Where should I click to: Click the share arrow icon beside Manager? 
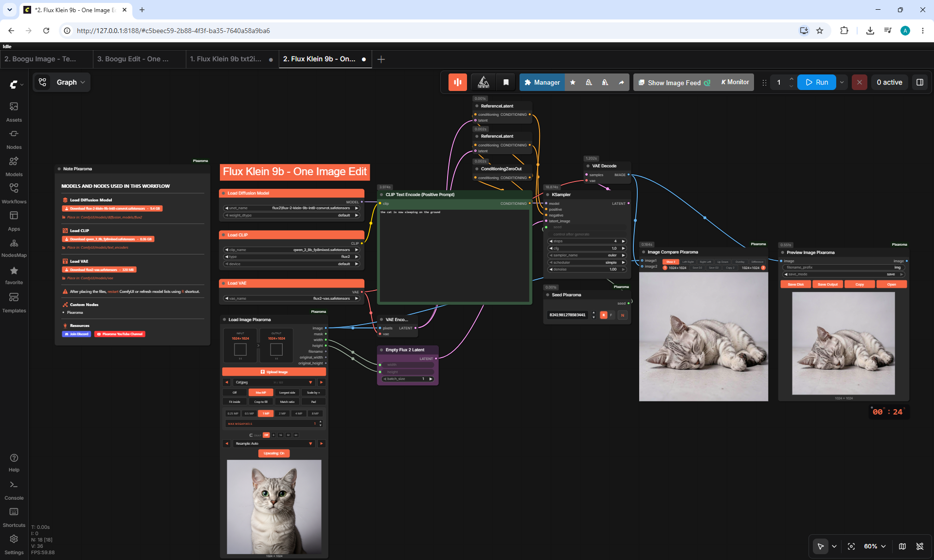pyautogui.click(x=621, y=82)
